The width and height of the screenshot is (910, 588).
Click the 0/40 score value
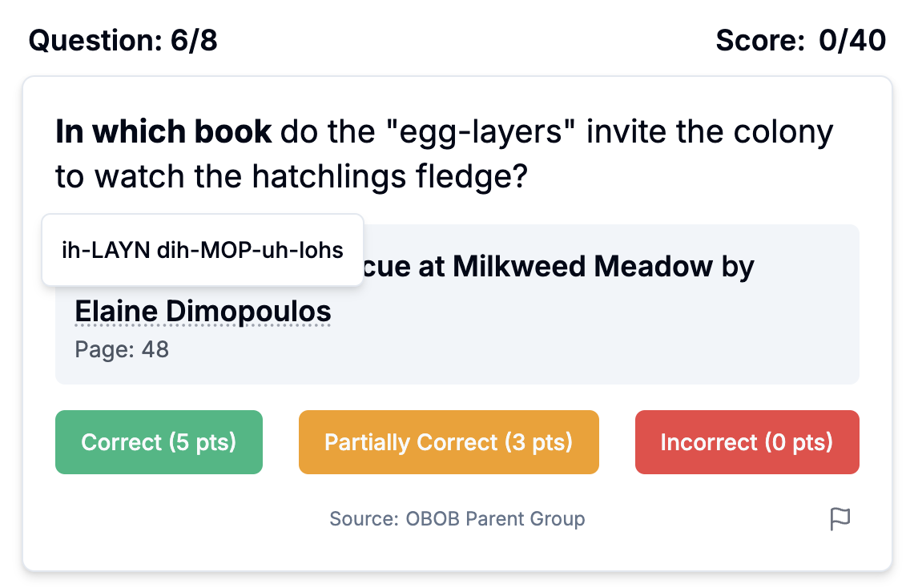coord(852,40)
